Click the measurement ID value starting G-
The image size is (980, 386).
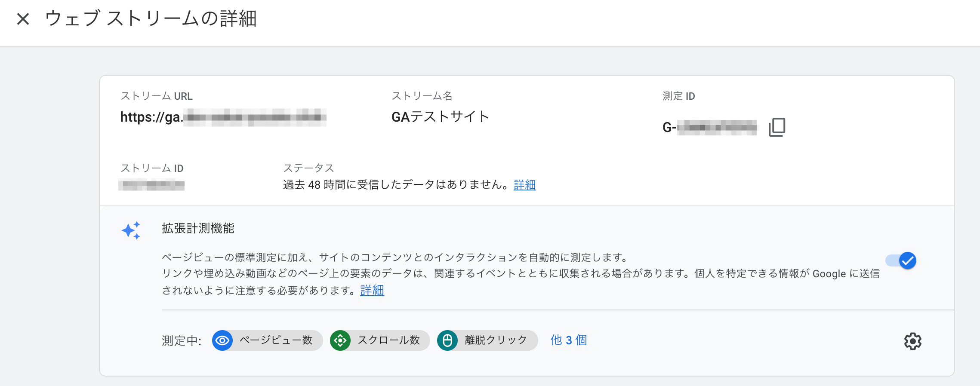710,127
